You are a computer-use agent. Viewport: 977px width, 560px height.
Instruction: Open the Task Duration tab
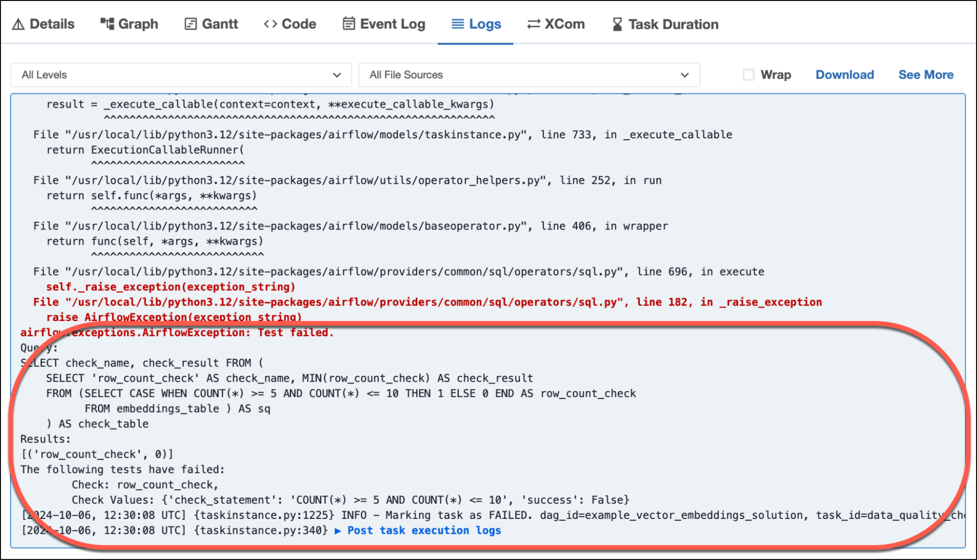[673, 24]
